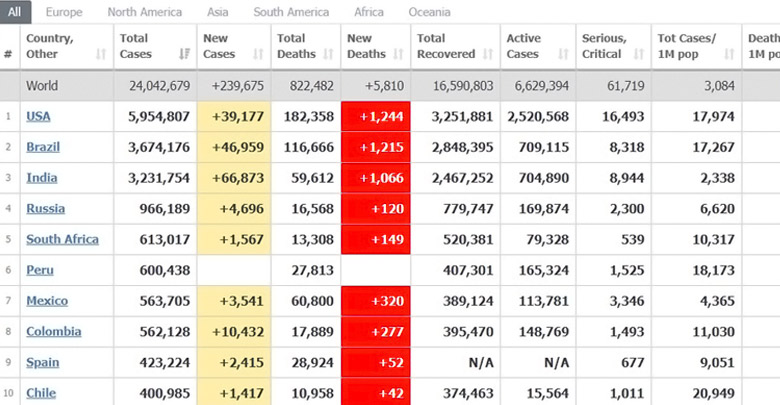This screenshot has height=405, width=780.
Task: Sort by Active Cases arrow icon
Action: [561, 54]
